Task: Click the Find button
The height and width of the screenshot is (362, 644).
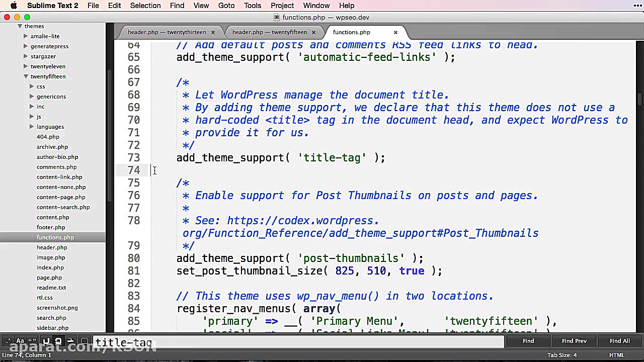Action: pyautogui.click(x=528, y=341)
